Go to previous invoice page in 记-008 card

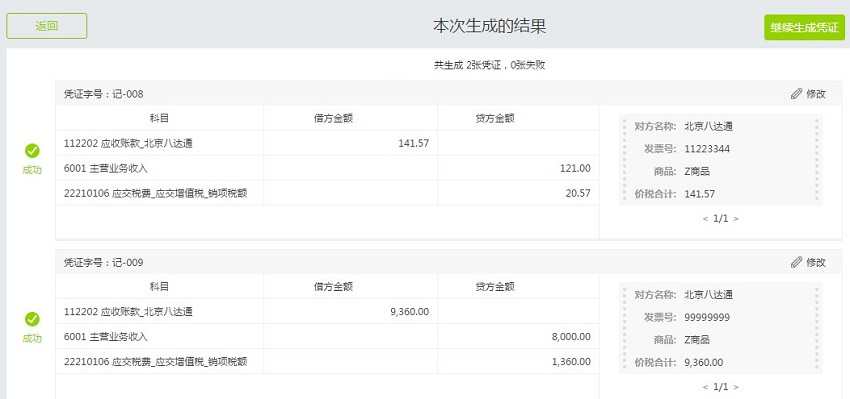[x=705, y=219]
